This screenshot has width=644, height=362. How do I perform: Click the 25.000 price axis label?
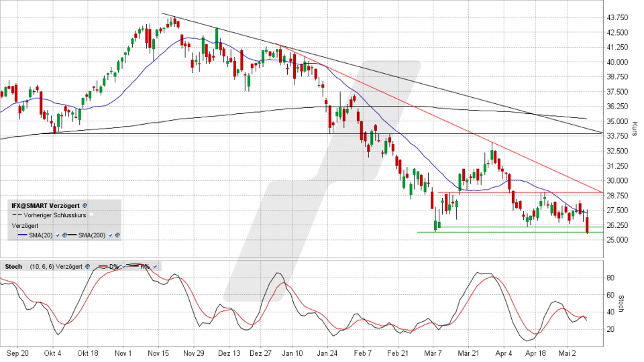(617, 240)
